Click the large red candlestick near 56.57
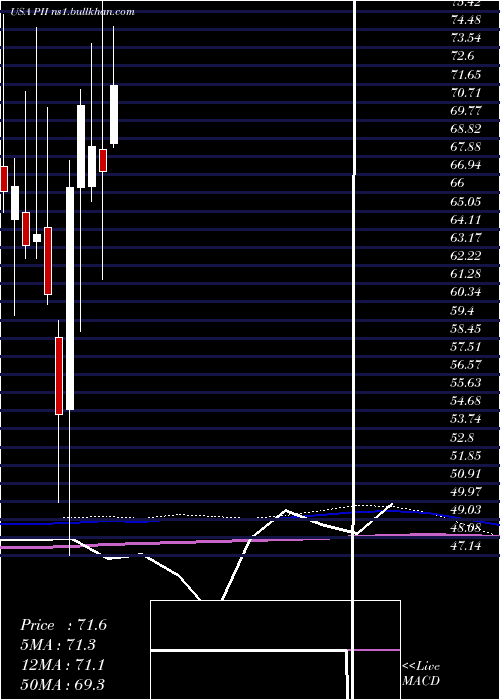Screen dimensions: 500x700 (59, 376)
